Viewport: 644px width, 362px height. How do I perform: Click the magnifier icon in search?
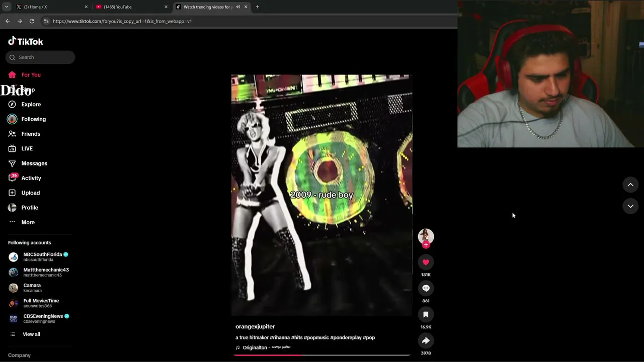pos(12,57)
